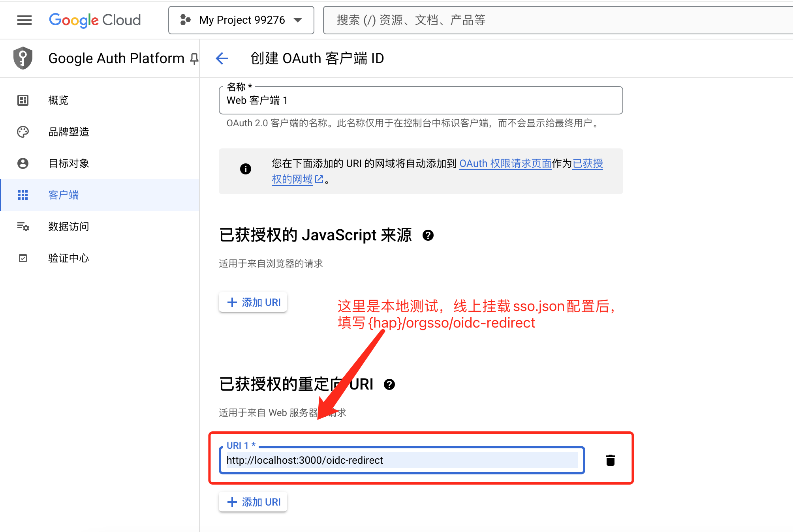Click the Google Cloud logo

[95, 20]
